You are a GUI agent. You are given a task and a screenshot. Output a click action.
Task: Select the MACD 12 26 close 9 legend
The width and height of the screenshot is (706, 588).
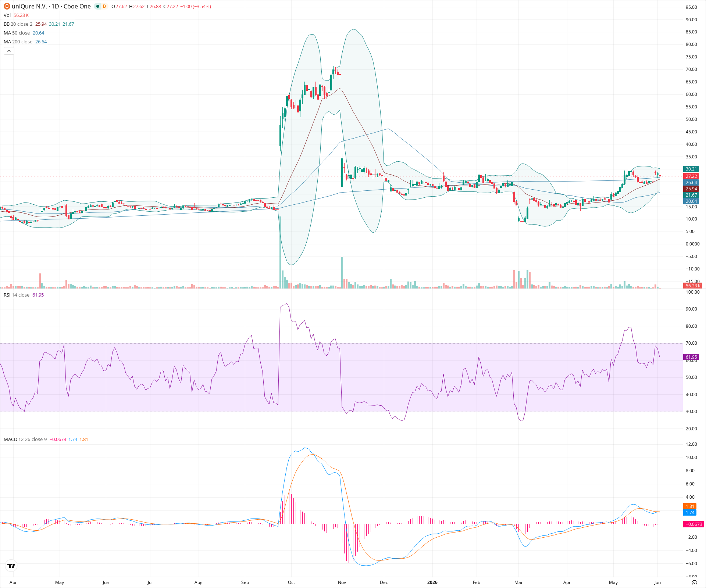pos(25,439)
